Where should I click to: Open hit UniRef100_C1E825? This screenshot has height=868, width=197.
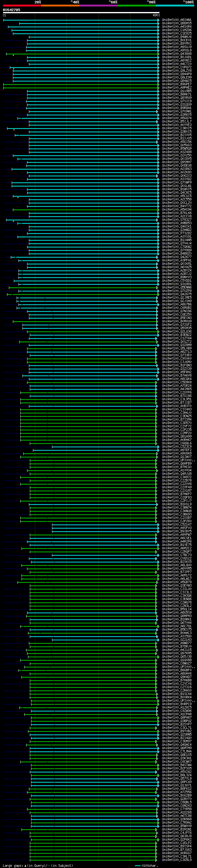tap(176, 33)
